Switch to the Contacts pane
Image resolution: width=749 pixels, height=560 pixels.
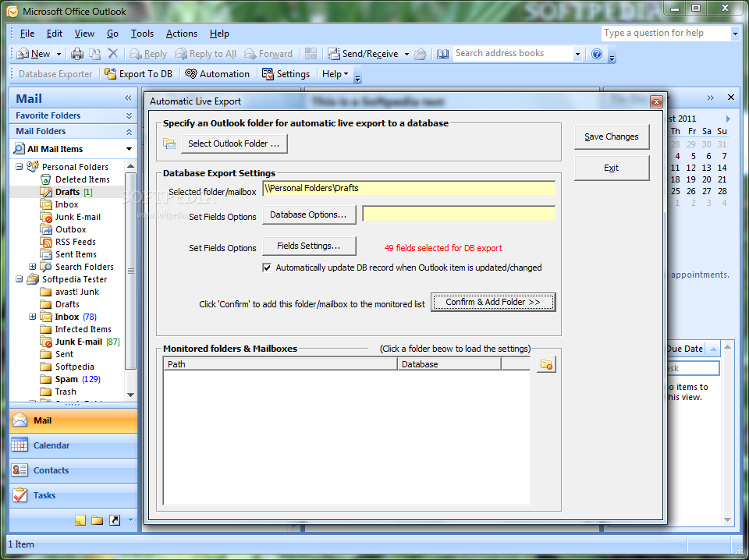point(73,470)
